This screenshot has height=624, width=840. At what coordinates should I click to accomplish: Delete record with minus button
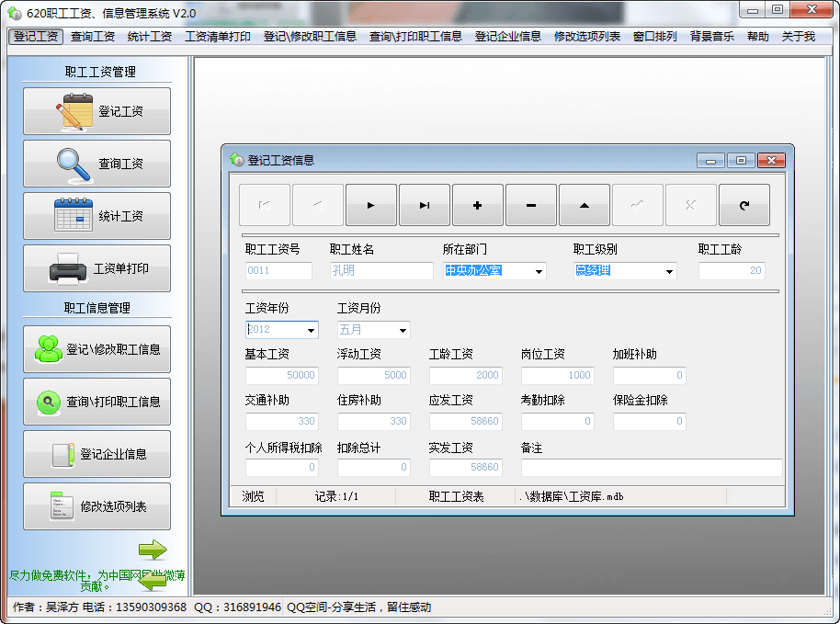point(530,205)
